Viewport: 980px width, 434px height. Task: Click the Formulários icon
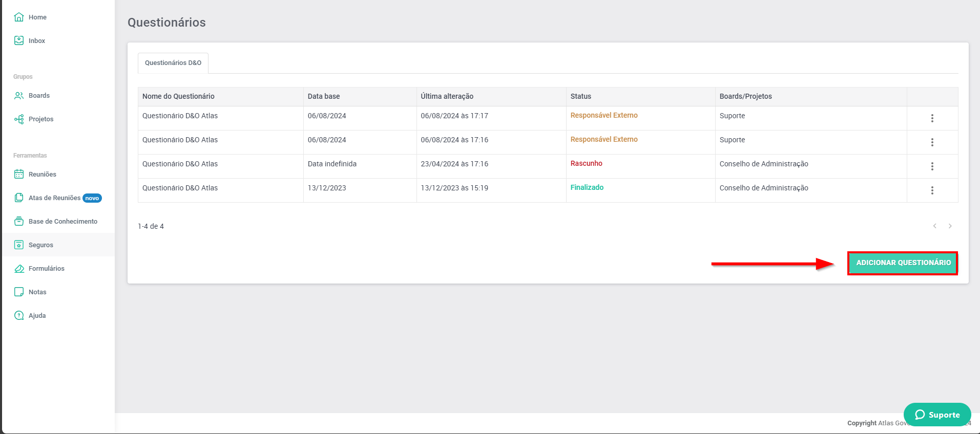[x=19, y=269]
